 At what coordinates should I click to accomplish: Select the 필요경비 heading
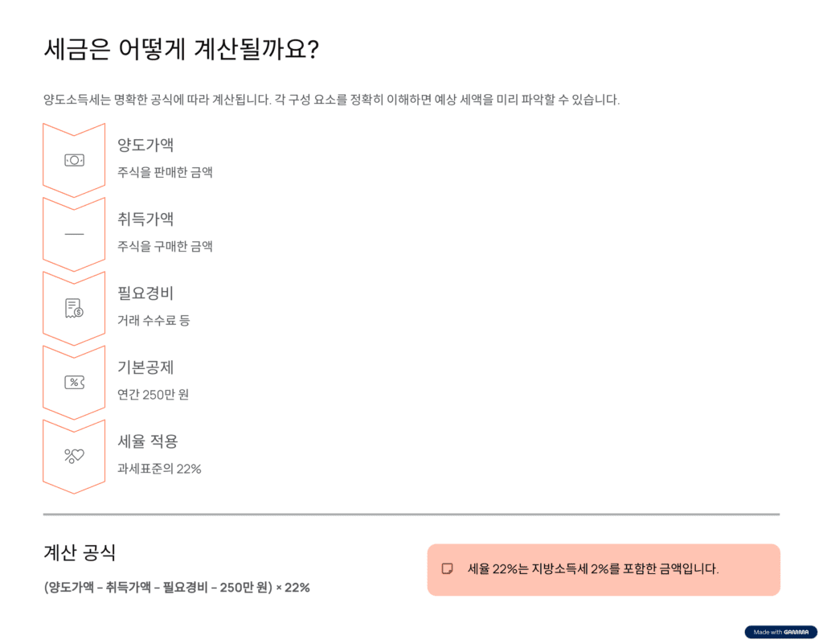pyautogui.click(x=145, y=293)
